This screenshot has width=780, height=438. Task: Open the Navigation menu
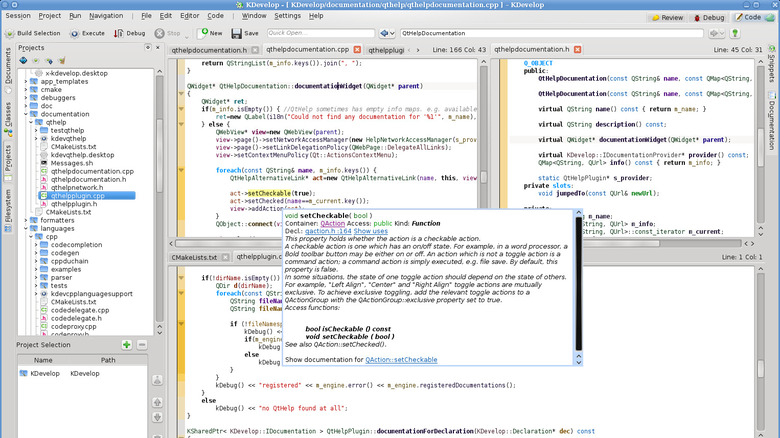[105, 16]
